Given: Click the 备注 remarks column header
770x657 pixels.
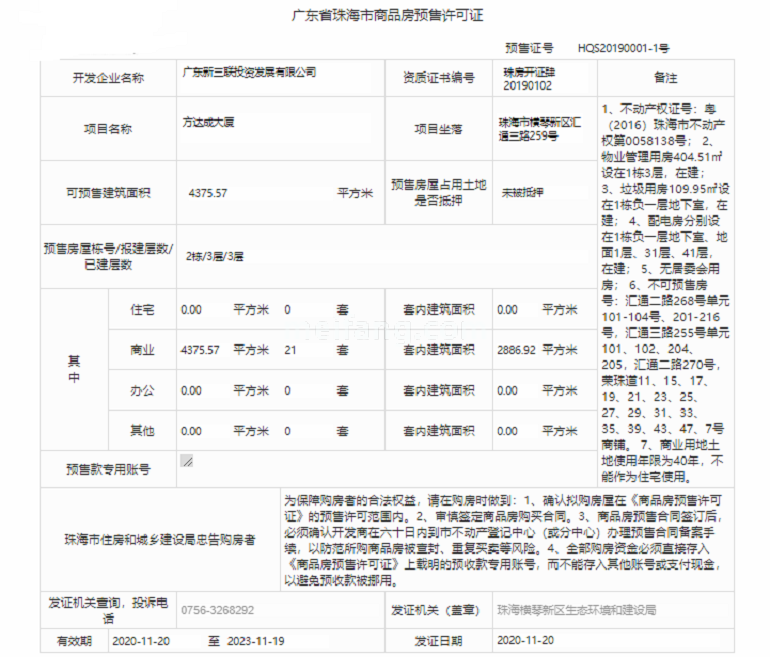Looking at the screenshot, I should [665, 77].
